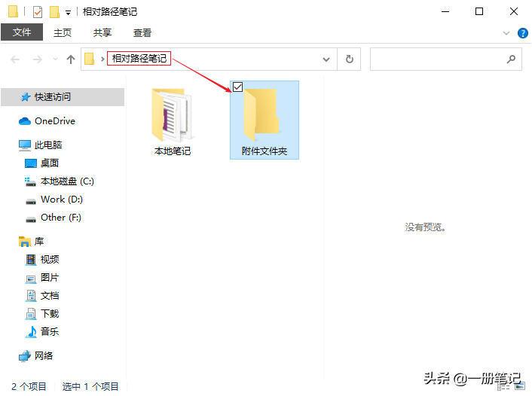Screen dimensions: 532x396
Task: Click the title bar folder system icon
Action: 13,11
